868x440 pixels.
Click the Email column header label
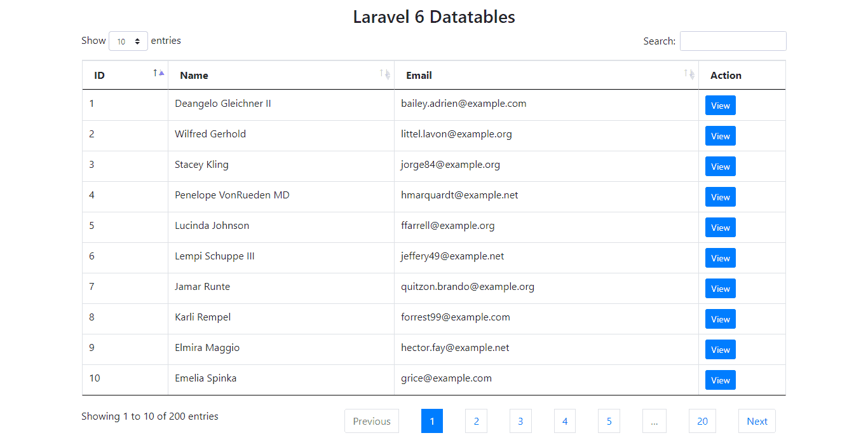tap(419, 75)
